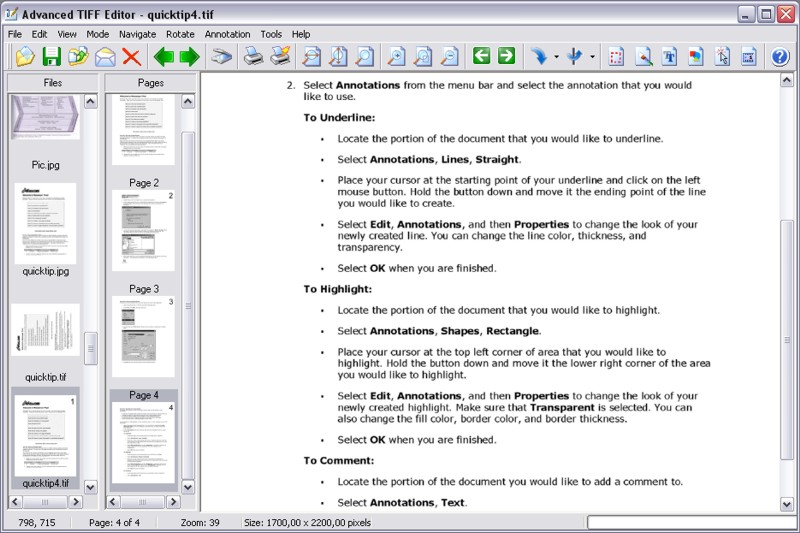Click the Files panel vertical scrollbar thumb
The height and width of the screenshot is (533, 800).
pyautogui.click(x=90, y=348)
